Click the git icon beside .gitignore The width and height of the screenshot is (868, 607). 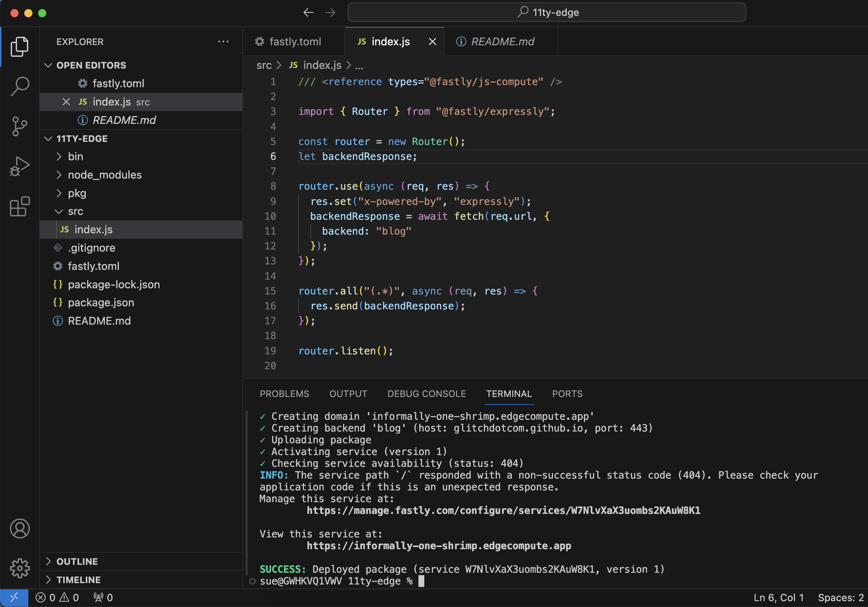(x=57, y=248)
